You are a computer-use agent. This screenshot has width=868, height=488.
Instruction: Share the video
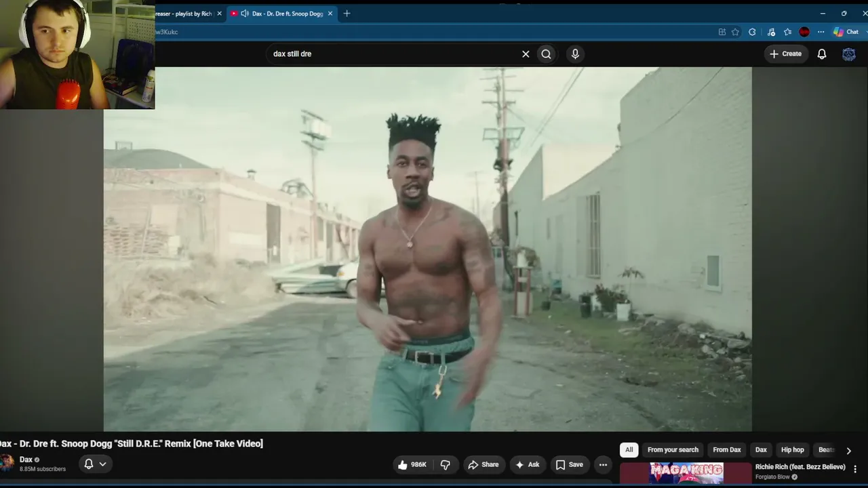[484, 464]
